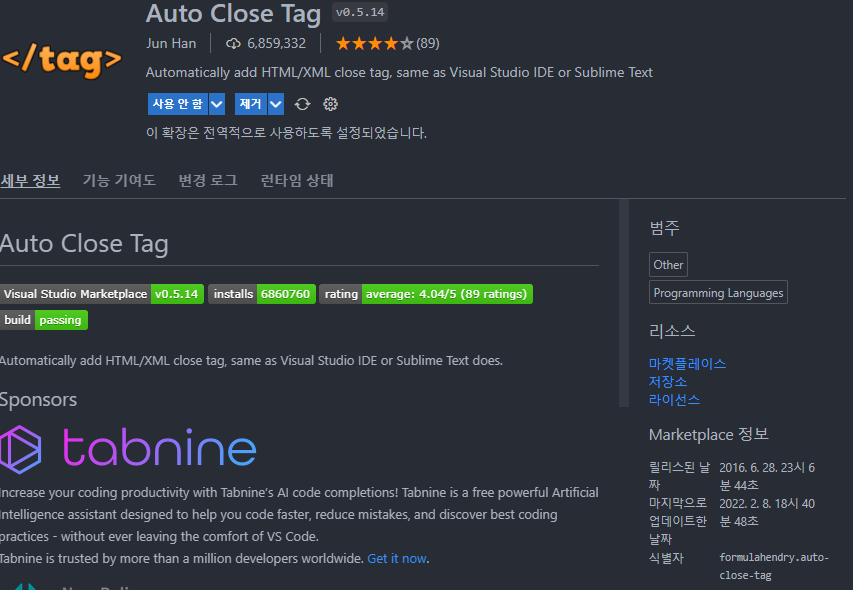Screen dimensions: 853x590
Task: Open the 런타임 상태 tab
Action: click(x=297, y=181)
